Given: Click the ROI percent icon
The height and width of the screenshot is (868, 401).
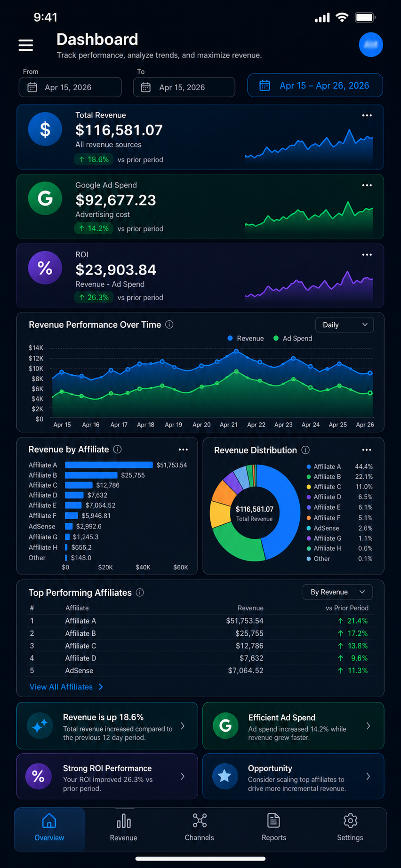Looking at the screenshot, I should (x=45, y=268).
